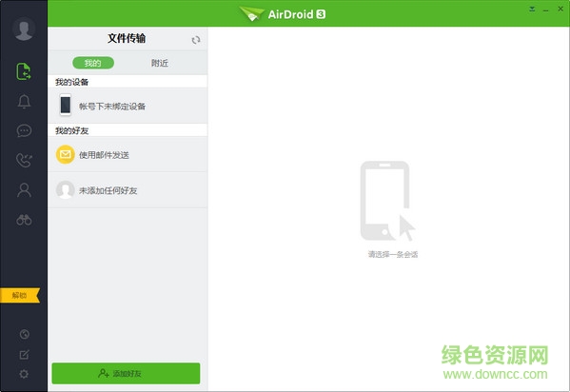Switch to the 我的 tab
The image size is (570, 392).
(93, 63)
